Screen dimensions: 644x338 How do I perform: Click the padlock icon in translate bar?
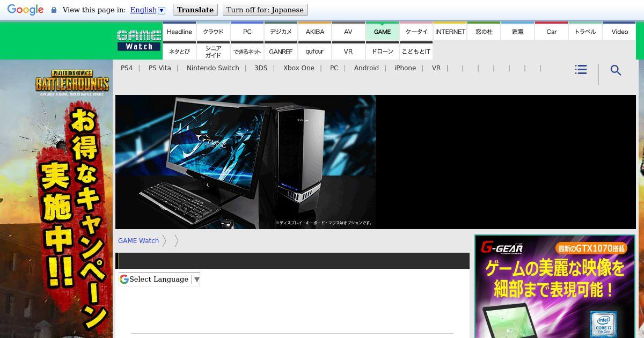pos(54,10)
